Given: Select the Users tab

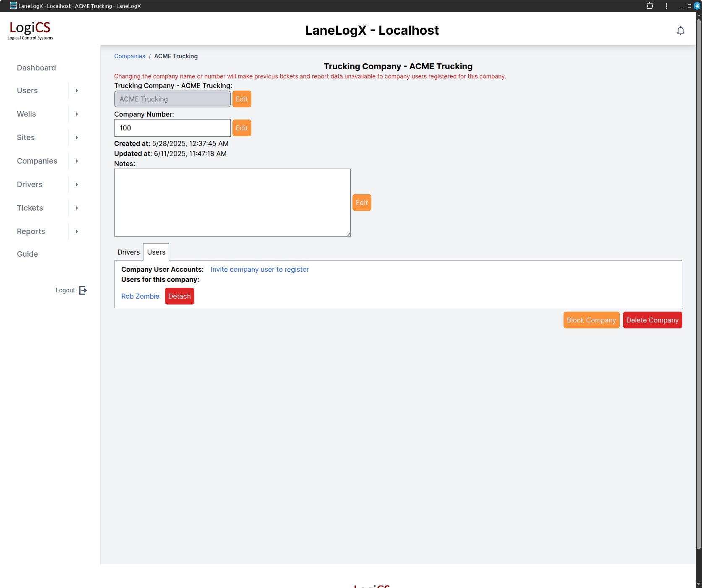Looking at the screenshot, I should click(x=156, y=252).
